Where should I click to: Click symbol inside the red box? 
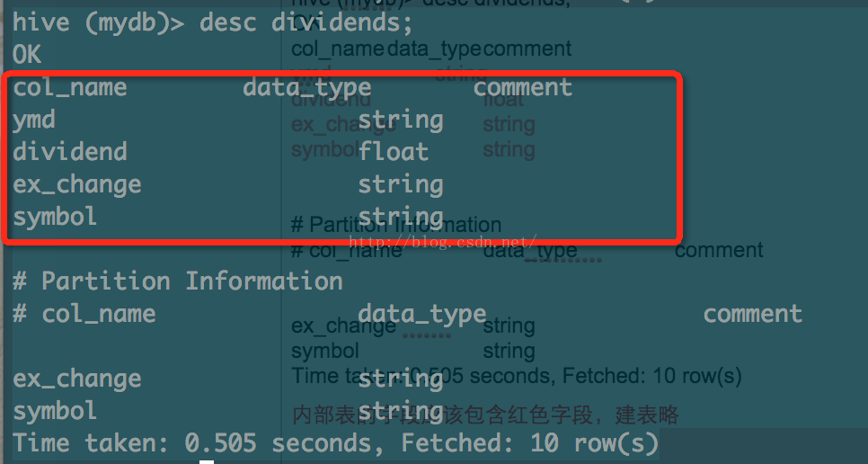click(x=55, y=217)
